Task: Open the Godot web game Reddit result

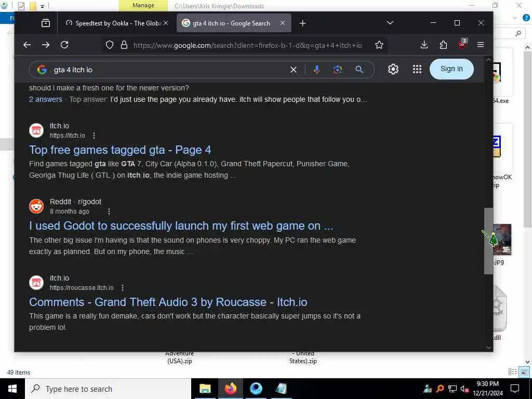Action: [x=181, y=226]
